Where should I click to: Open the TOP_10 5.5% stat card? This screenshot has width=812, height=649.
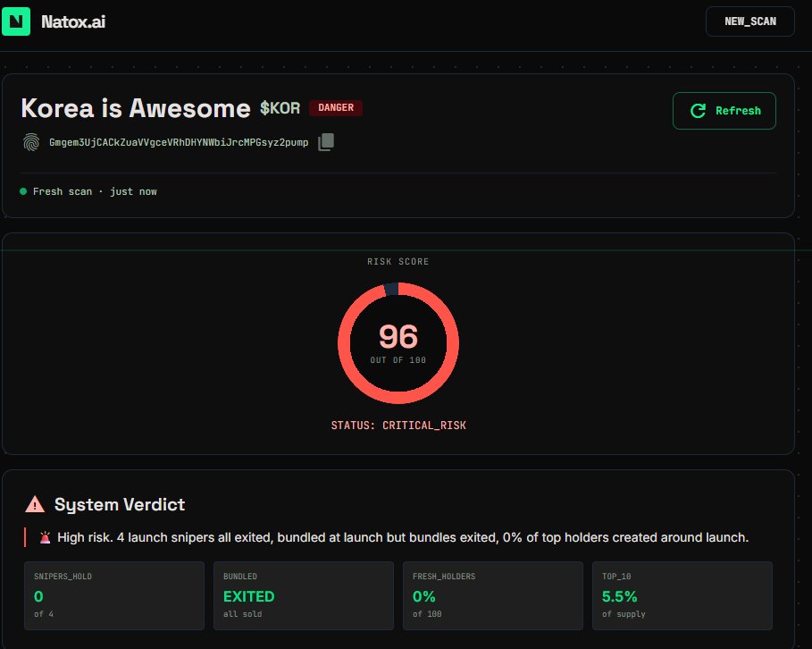pyautogui.click(x=682, y=595)
